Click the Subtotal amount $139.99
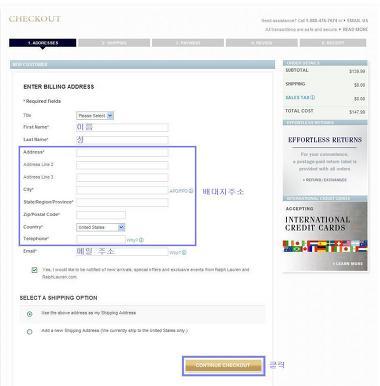Screen dimensions: 380x386 tap(357, 71)
